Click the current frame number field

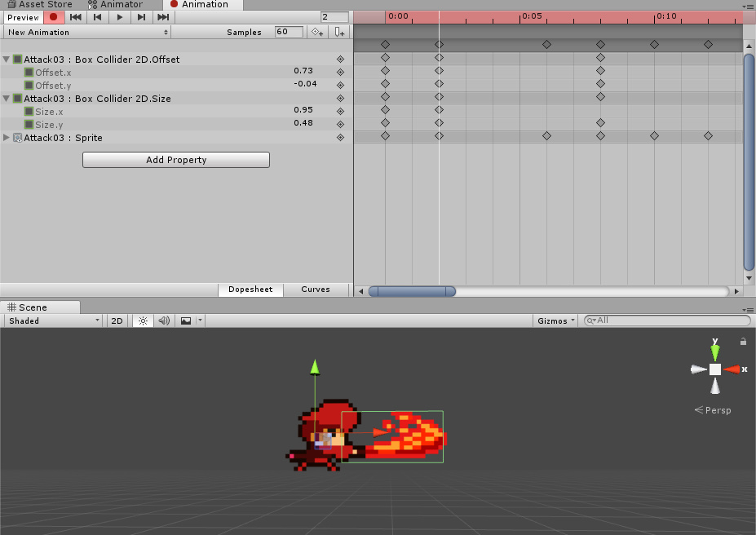(334, 17)
